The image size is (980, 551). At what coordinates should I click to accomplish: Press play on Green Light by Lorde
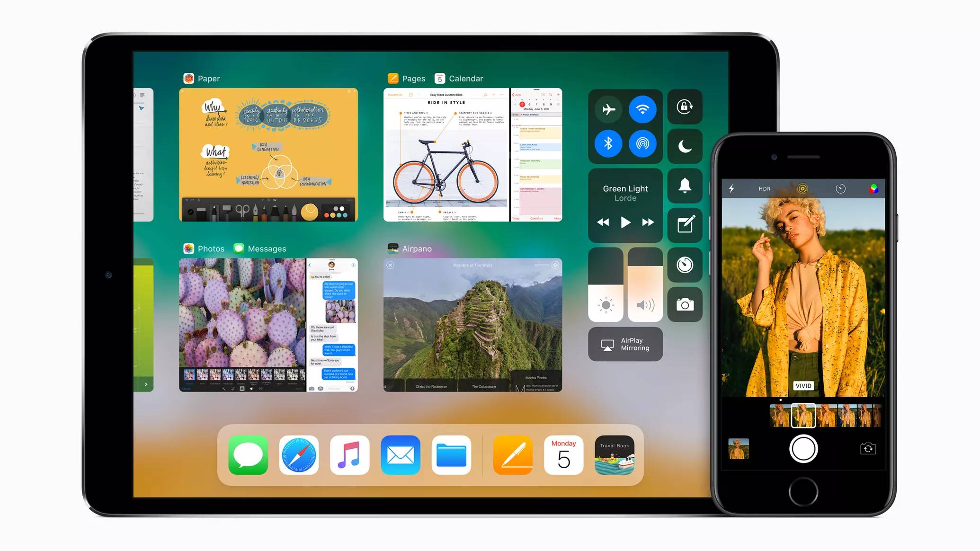click(x=625, y=222)
